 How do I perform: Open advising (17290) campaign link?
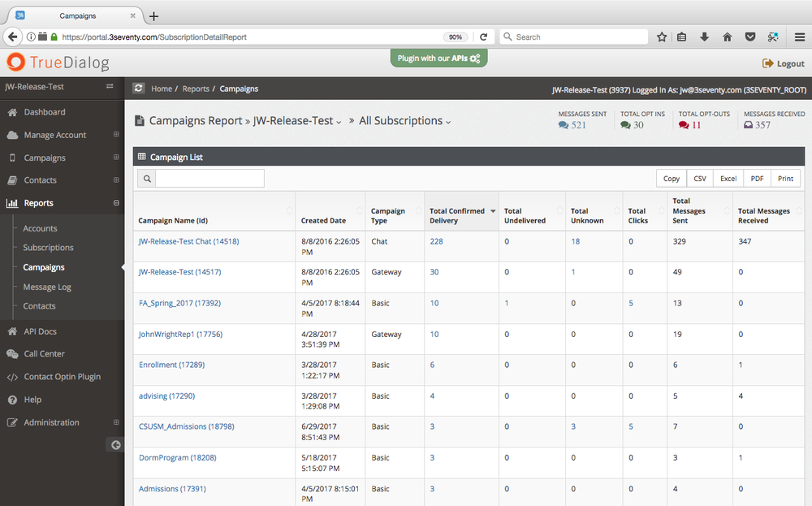coord(166,396)
